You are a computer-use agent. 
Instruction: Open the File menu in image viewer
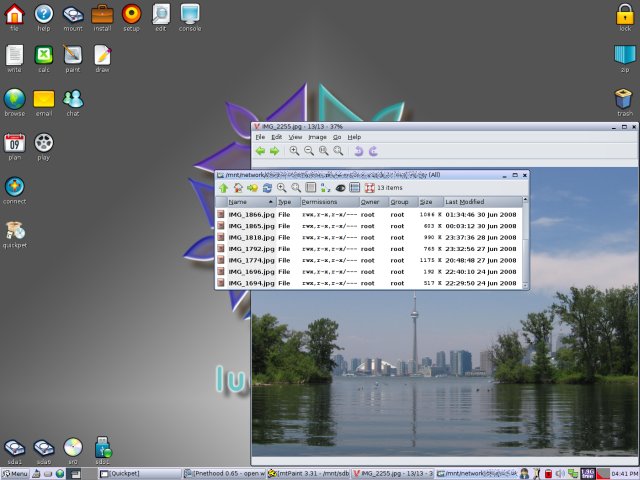[260, 136]
